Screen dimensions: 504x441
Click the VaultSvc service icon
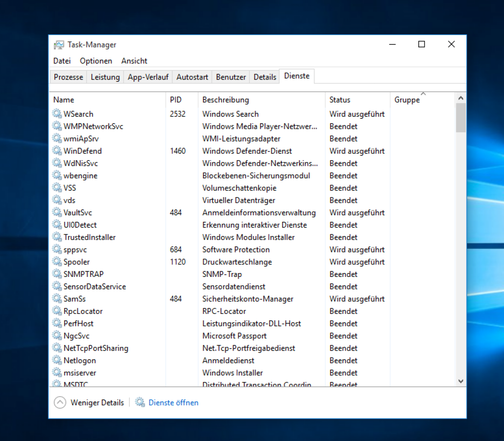57,212
